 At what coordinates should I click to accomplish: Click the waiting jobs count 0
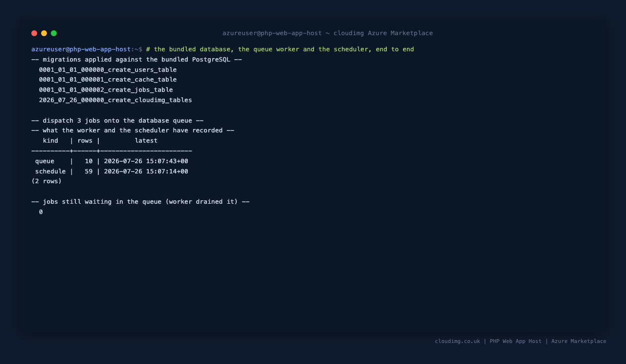click(x=41, y=212)
